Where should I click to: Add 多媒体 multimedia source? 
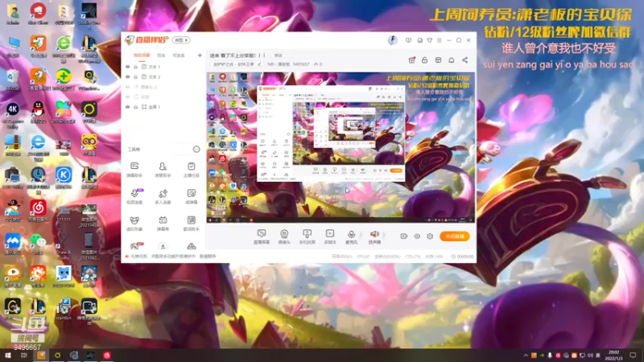click(x=330, y=237)
